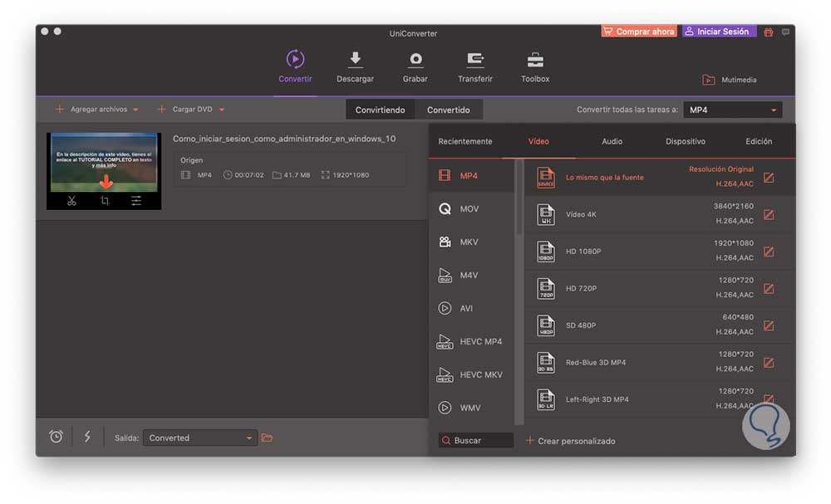Edit the SD 480P preset
831x504 pixels.
769,325
